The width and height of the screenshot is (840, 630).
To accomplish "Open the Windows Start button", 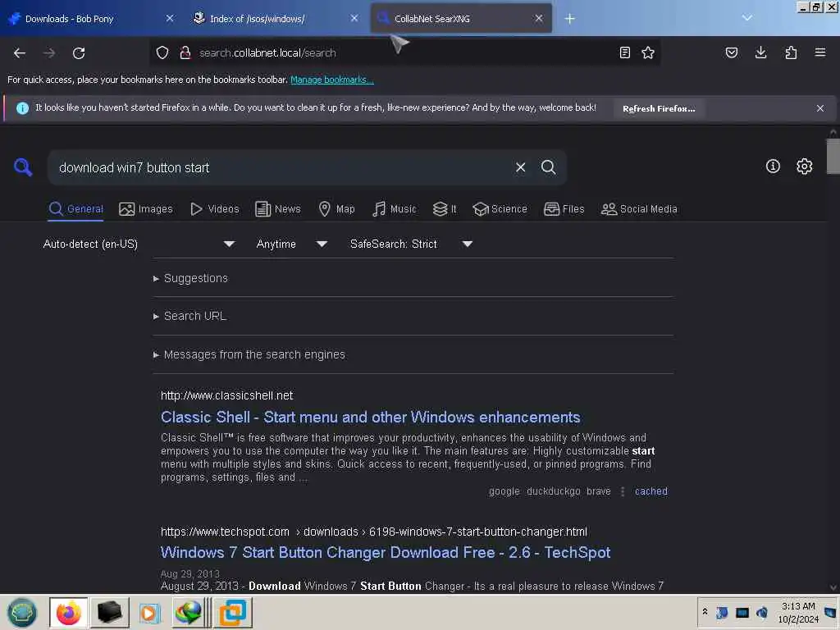I will pos(22,612).
